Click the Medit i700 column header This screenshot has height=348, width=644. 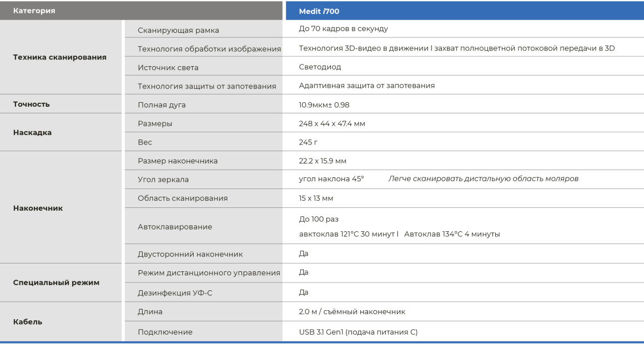click(465, 11)
